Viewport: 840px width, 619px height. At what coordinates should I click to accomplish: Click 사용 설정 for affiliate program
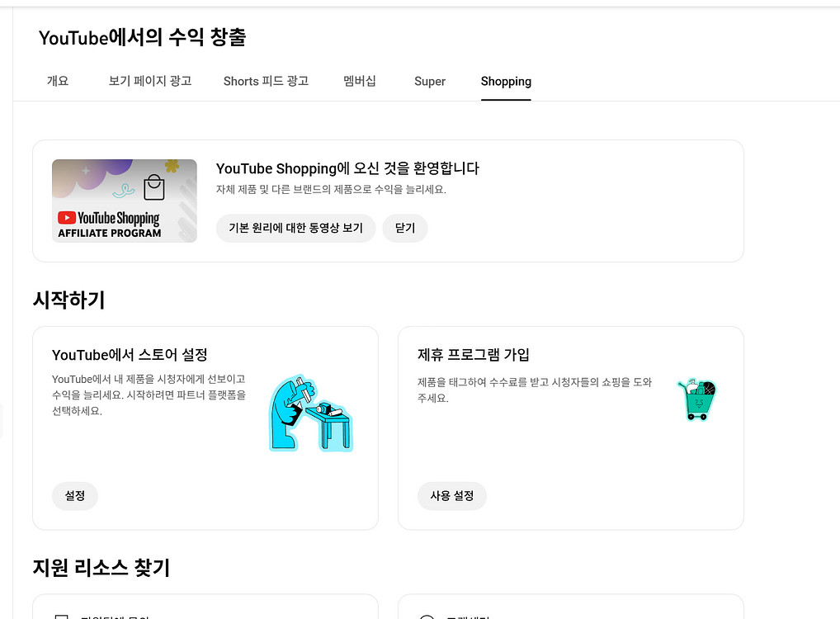click(451, 496)
